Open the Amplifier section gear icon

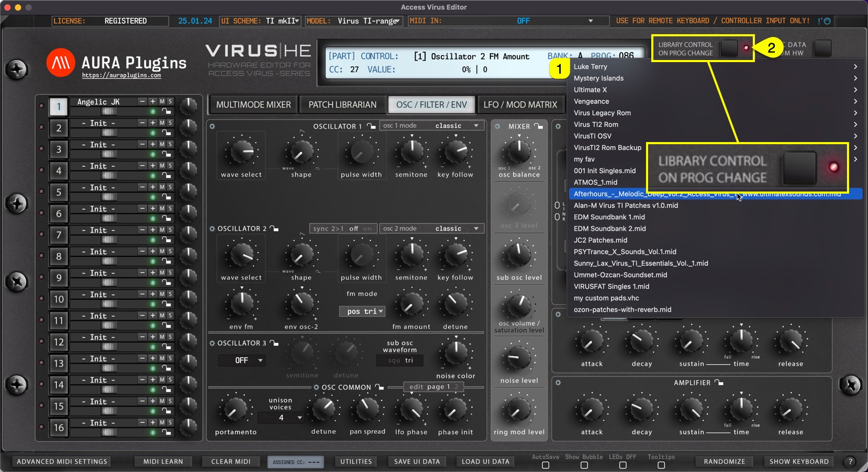pos(558,383)
